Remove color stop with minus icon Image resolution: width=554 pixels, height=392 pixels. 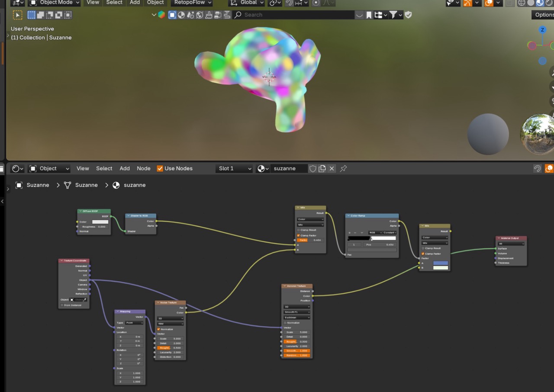(355, 233)
